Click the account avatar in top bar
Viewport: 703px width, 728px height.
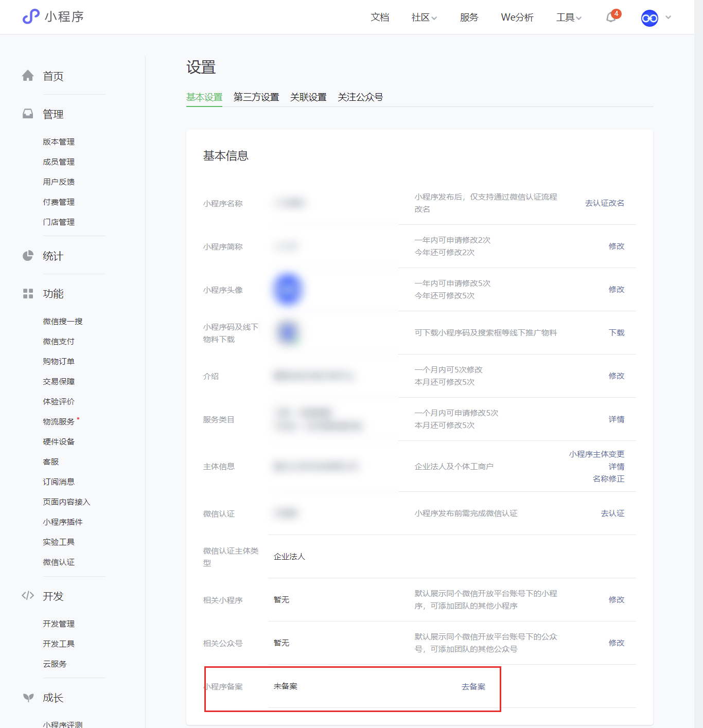(x=649, y=17)
